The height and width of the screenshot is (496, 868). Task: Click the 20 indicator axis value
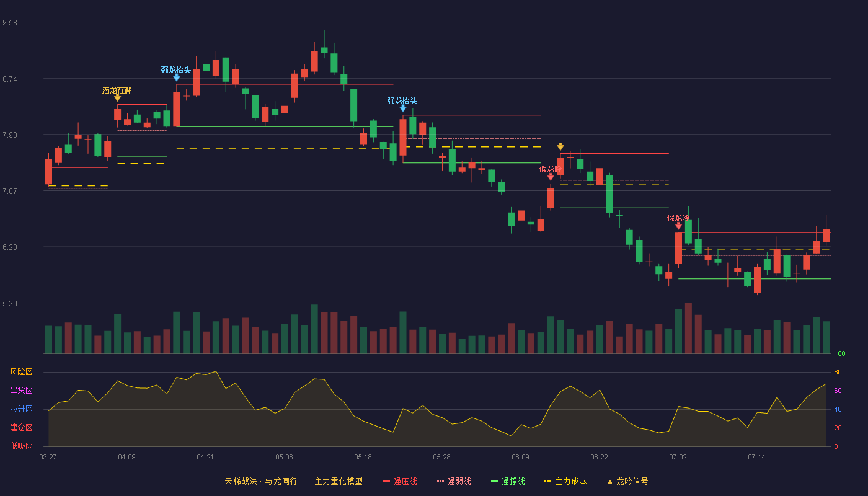tap(838, 428)
